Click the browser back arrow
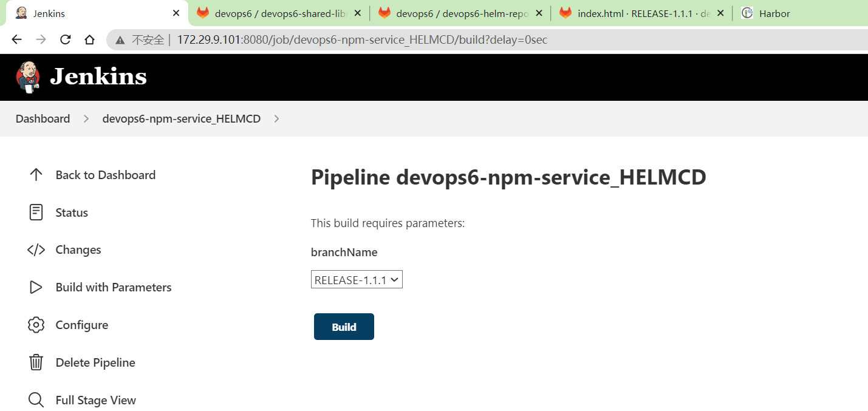Viewport: 868px width, 411px height. [x=16, y=39]
